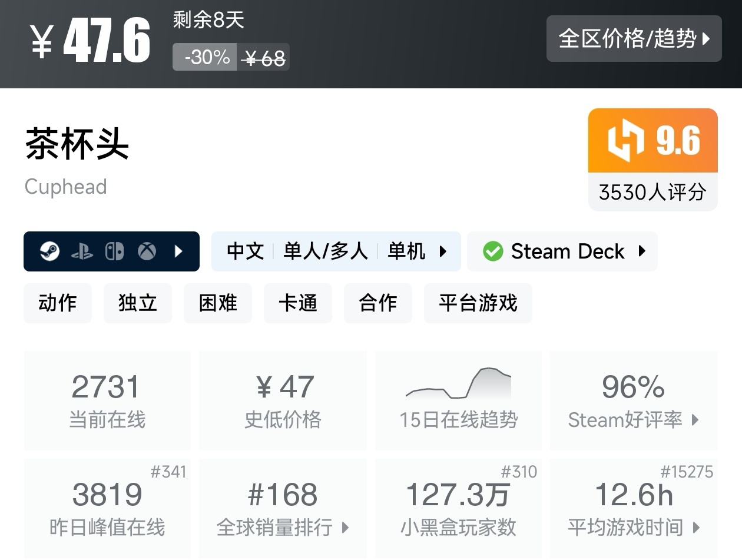This screenshot has height=560, width=742.
Task: Select the 动作 tag
Action: [x=58, y=303]
